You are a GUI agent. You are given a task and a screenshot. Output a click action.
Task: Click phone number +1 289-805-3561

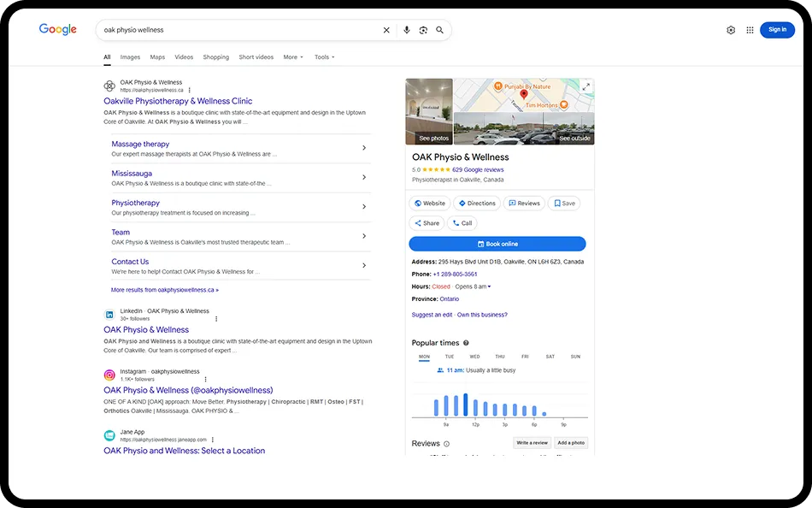pos(456,275)
